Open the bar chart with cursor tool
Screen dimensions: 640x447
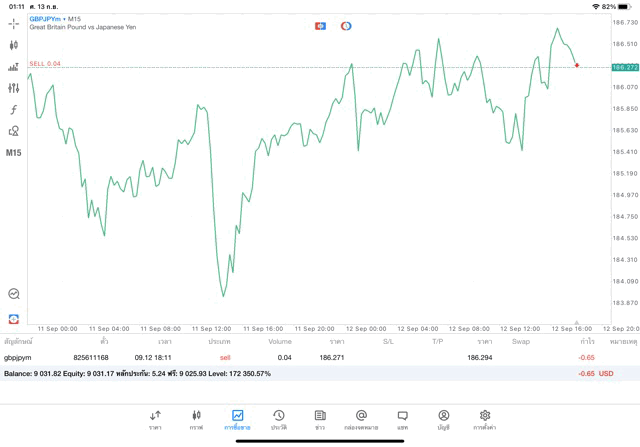pos(14,67)
